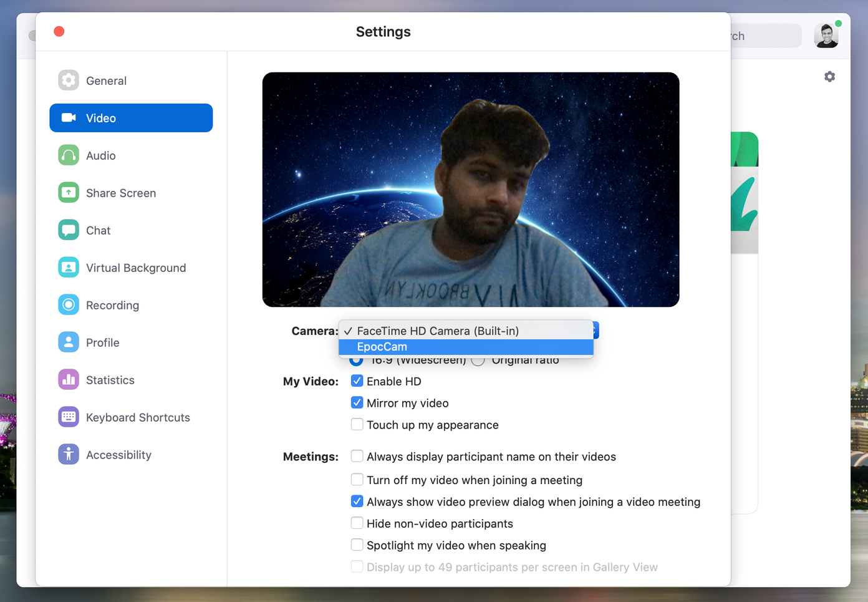Image resolution: width=868 pixels, height=602 pixels.
Task: Choose FaceTime HD Camera (Built-in)
Action: coord(436,331)
